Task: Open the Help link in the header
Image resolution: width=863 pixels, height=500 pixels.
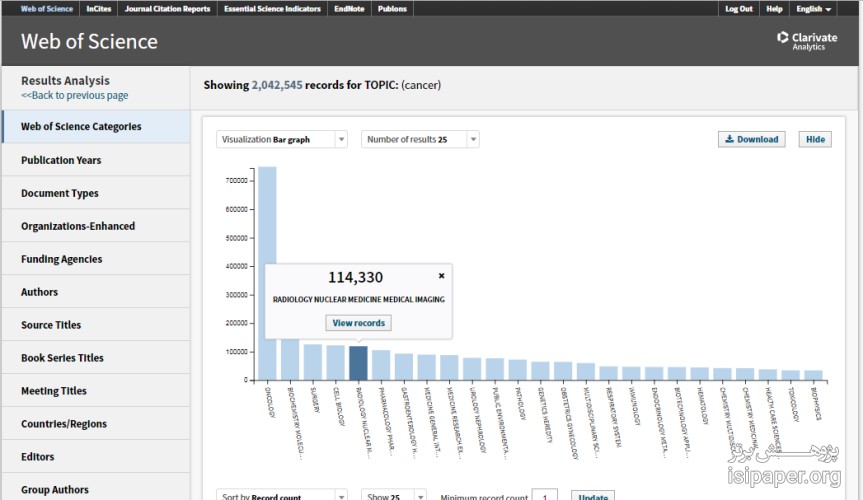Action: point(774,9)
